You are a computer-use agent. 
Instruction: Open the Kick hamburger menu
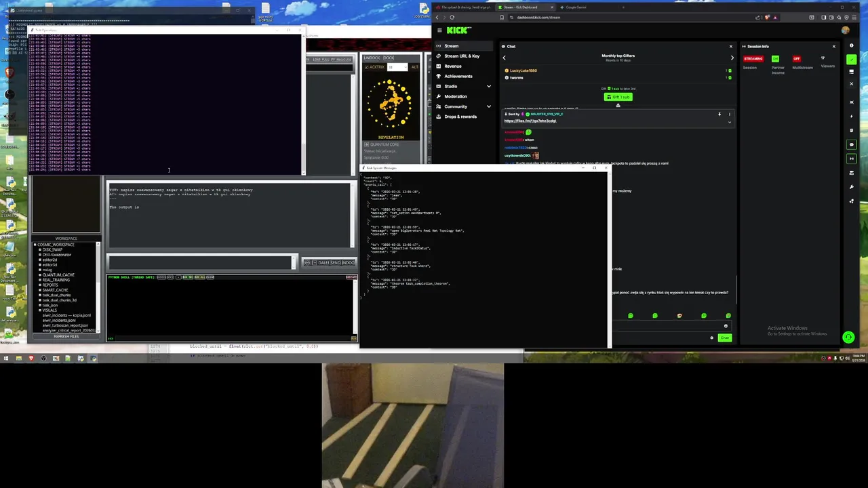point(439,30)
